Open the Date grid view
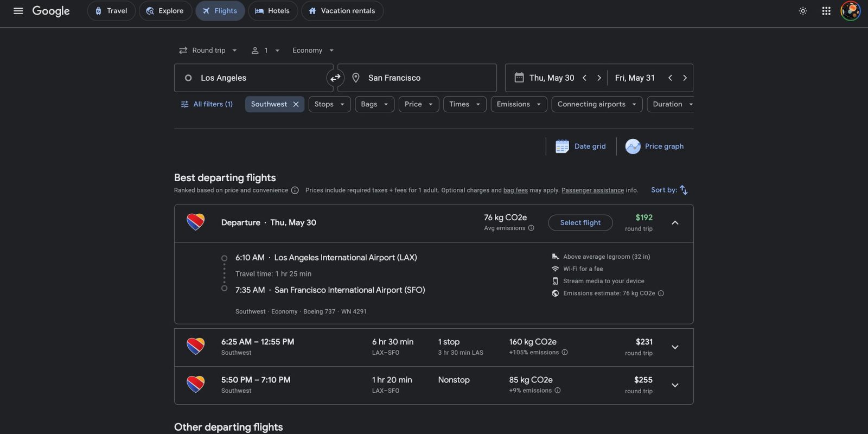Viewport: 868px width, 434px height. pos(580,146)
